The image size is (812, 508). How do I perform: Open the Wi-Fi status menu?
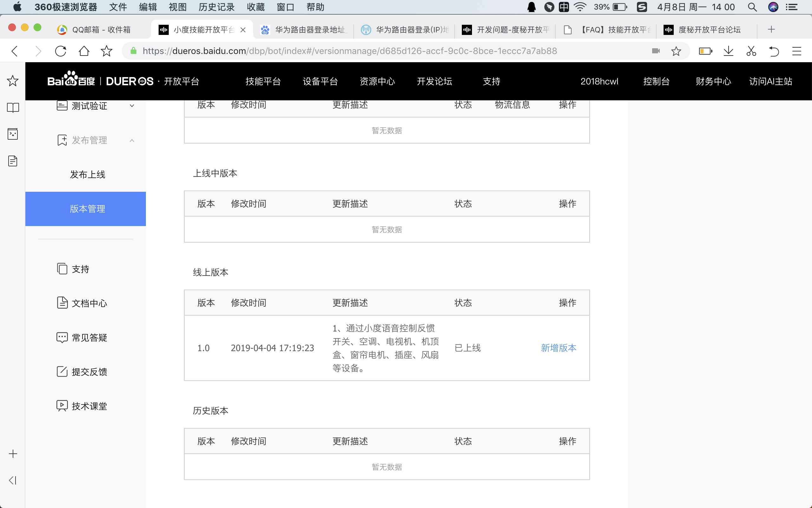coord(580,7)
